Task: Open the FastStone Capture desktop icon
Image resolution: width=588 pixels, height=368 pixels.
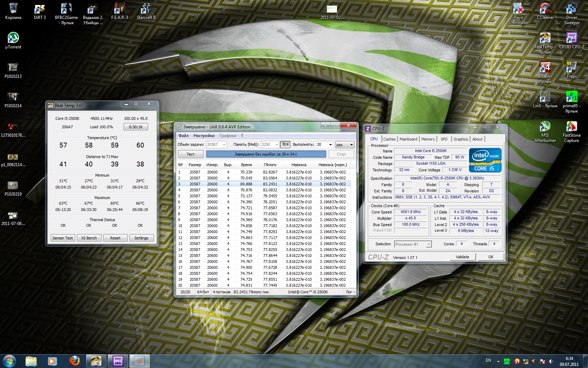Action: point(572,131)
